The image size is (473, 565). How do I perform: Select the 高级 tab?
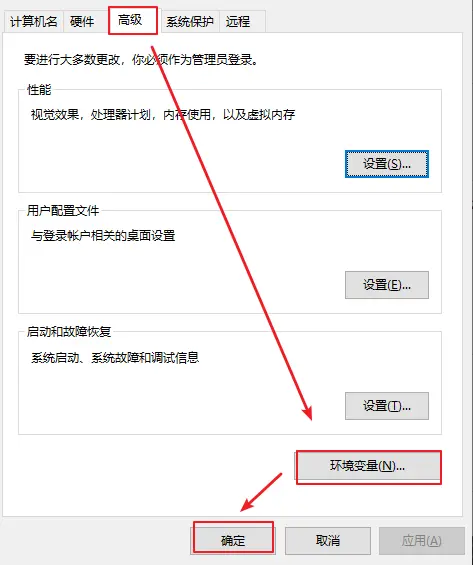tap(130, 20)
